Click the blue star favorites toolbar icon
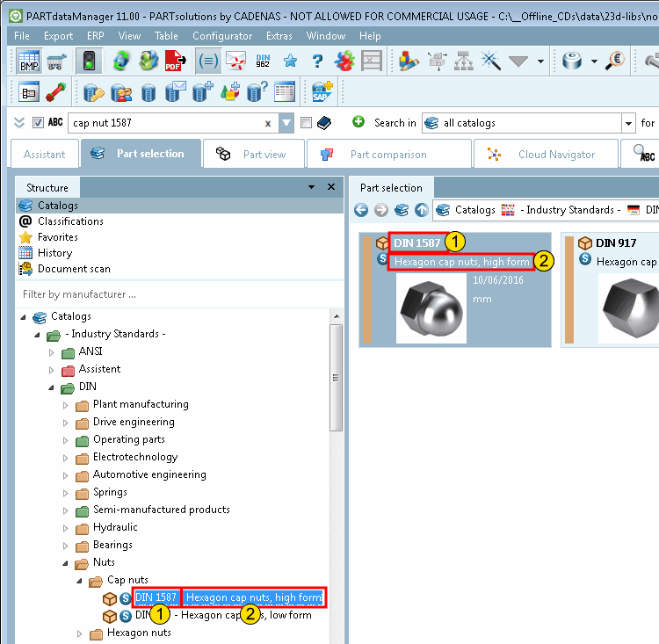The height and width of the screenshot is (644, 659). [290, 62]
